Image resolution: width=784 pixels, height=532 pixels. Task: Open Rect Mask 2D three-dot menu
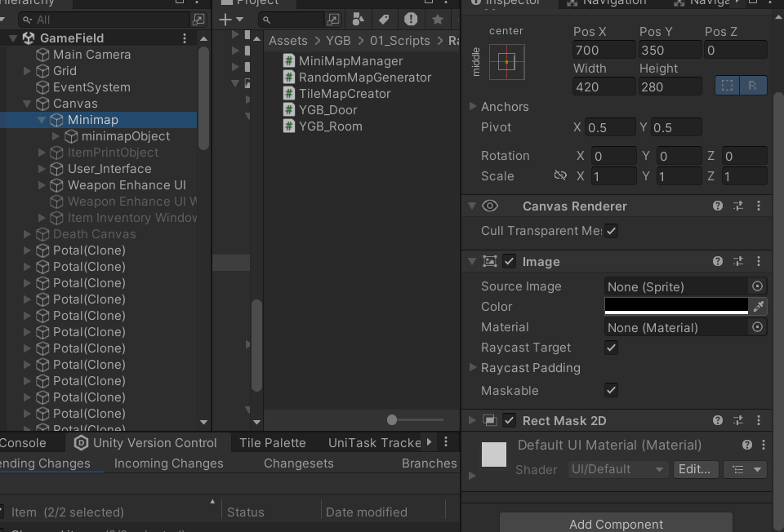pos(759,420)
